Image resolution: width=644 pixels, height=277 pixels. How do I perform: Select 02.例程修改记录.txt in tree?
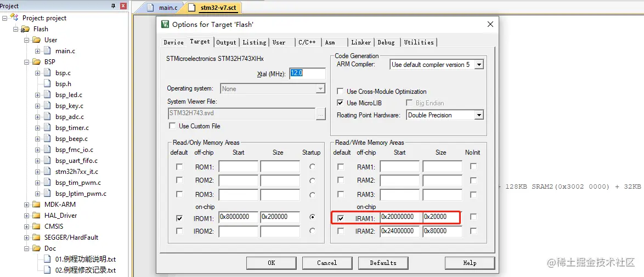(x=86, y=270)
